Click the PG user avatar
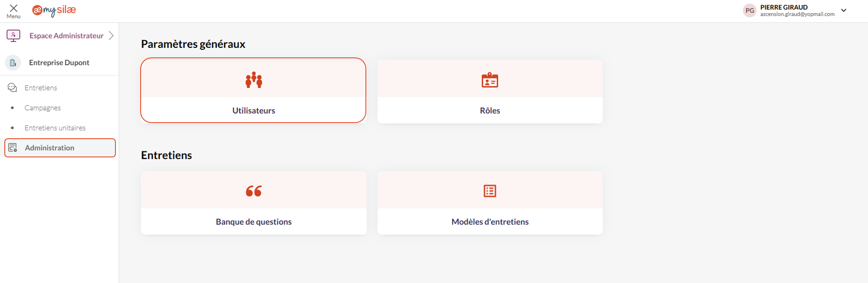Viewport: 868px width, 283px height. click(x=750, y=10)
